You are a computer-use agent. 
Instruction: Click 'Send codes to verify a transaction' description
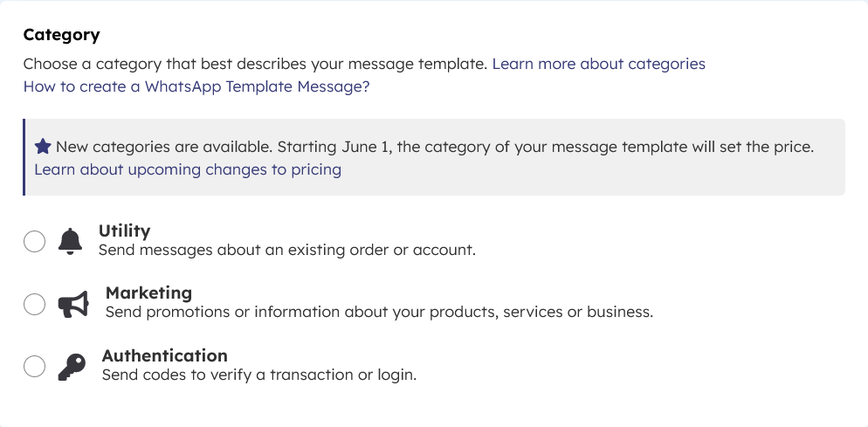tap(259, 375)
